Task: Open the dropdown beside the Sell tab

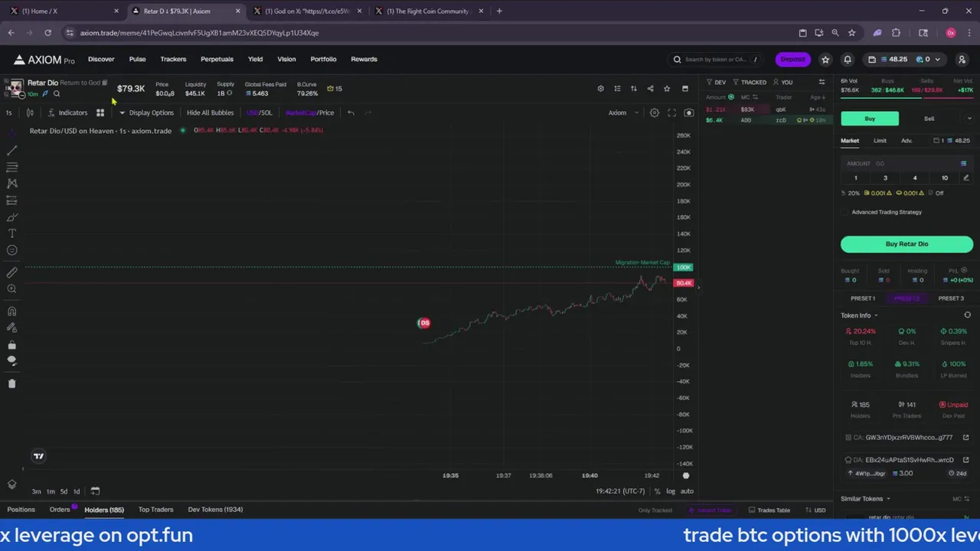Action: 969,119
